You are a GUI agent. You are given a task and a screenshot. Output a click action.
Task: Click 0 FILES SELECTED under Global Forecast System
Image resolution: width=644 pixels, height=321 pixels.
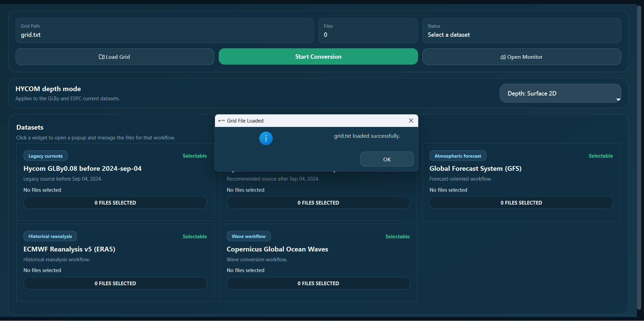[x=521, y=203]
